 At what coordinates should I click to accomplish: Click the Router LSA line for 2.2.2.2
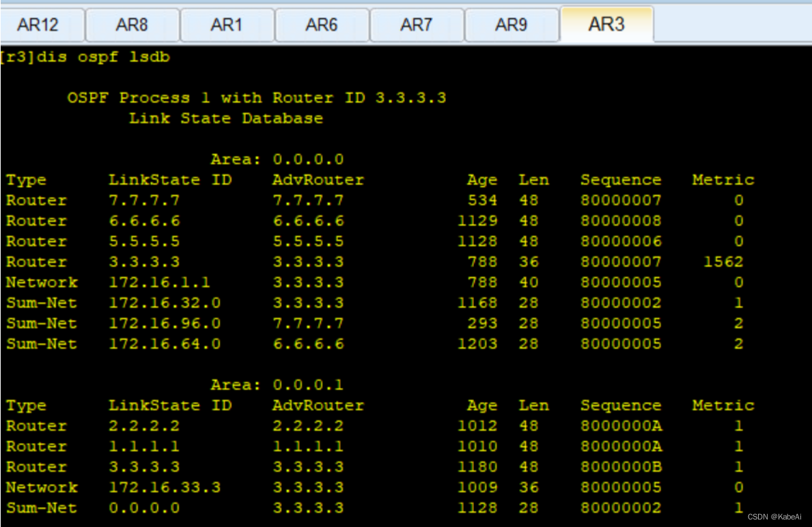(205, 425)
